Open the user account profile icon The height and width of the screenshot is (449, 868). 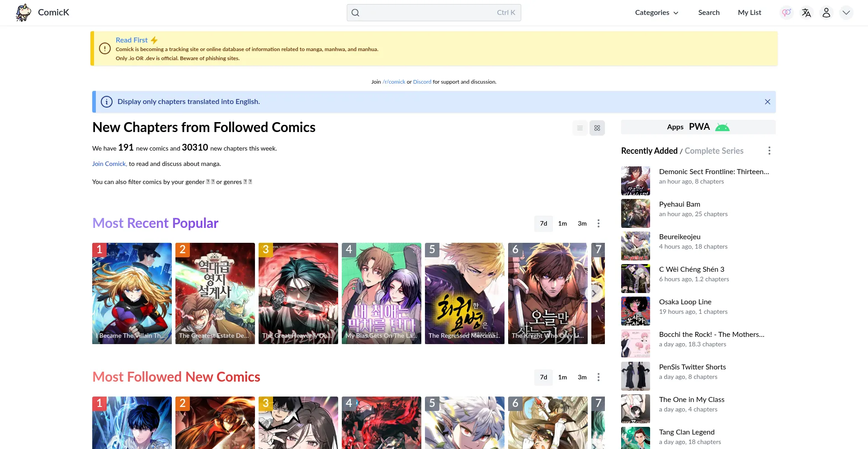point(826,13)
